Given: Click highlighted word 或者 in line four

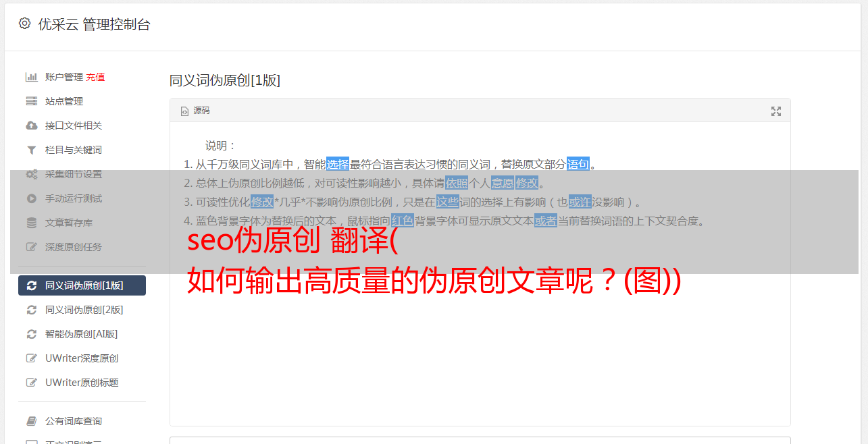Looking at the screenshot, I should (x=546, y=221).
